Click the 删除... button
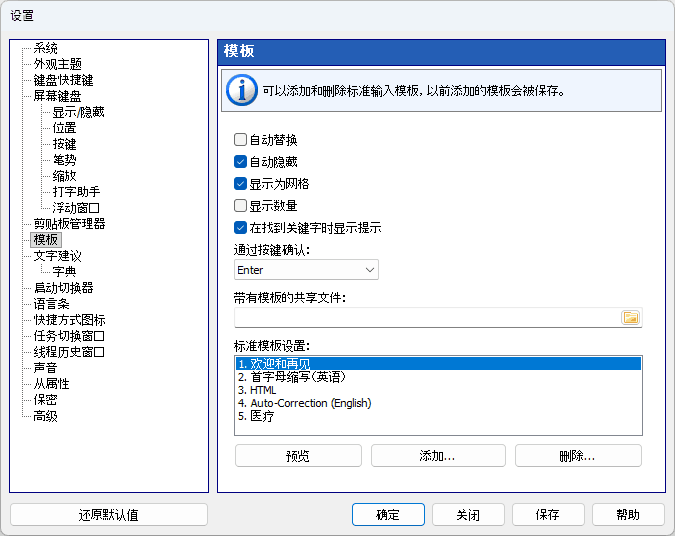 pos(578,455)
